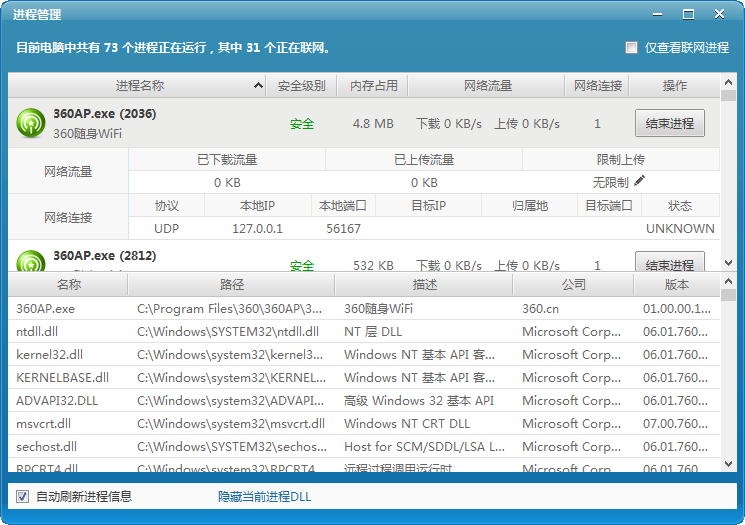The image size is (745, 525).
Task: Uncheck 自动刷新进程信息 checkbox
Action: coord(22,496)
